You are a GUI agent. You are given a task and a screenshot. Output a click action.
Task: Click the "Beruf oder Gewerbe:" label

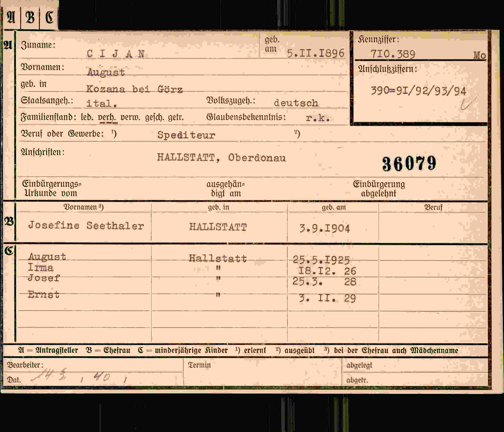[63, 134]
